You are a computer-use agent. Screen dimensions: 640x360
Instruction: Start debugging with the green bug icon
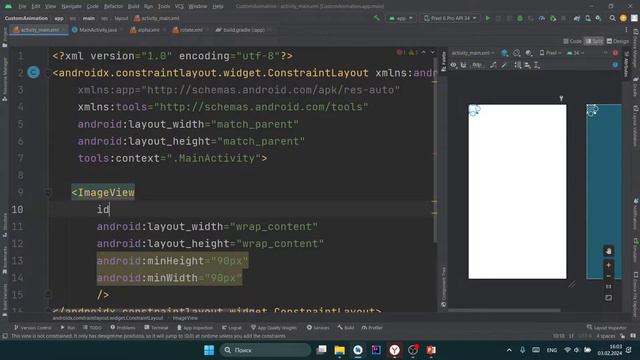pyautogui.click(x=520, y=18)
